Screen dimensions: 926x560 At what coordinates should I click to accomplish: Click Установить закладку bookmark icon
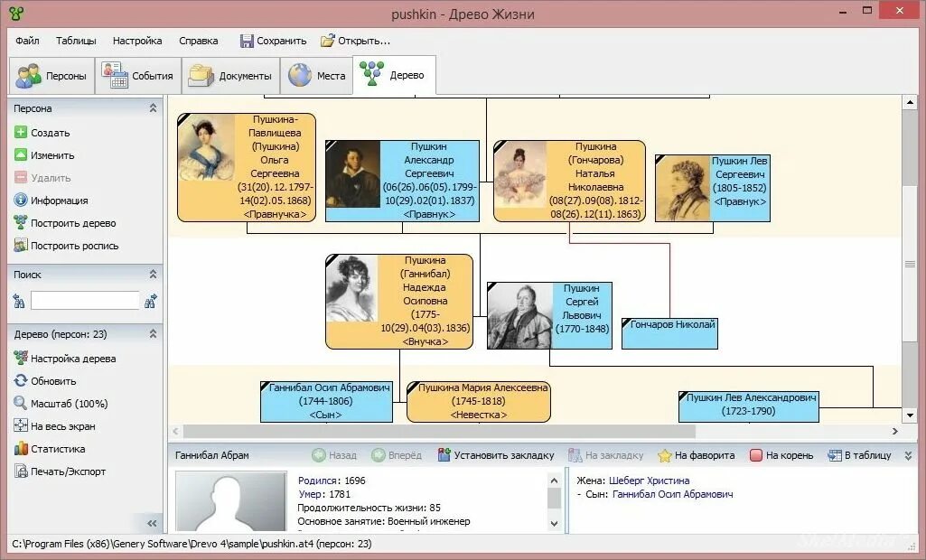[x=444, y=455]
